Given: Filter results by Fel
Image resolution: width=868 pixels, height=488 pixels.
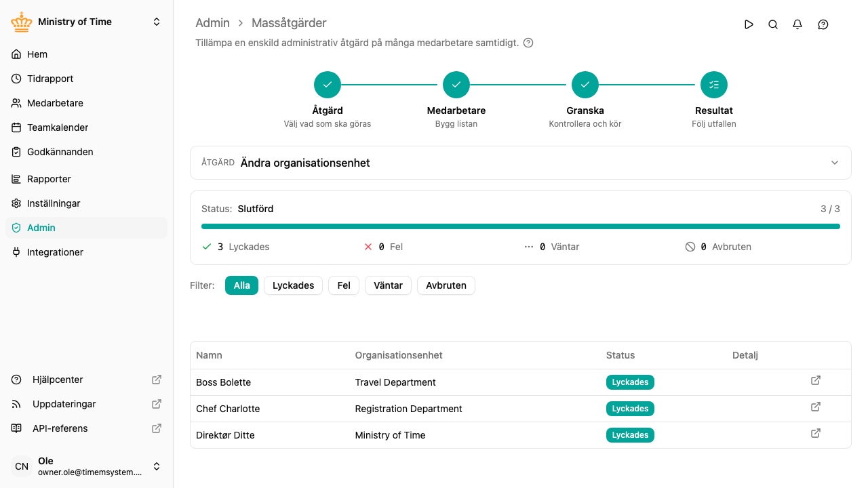Looking at the screenshot, I should tap(344, 285).
